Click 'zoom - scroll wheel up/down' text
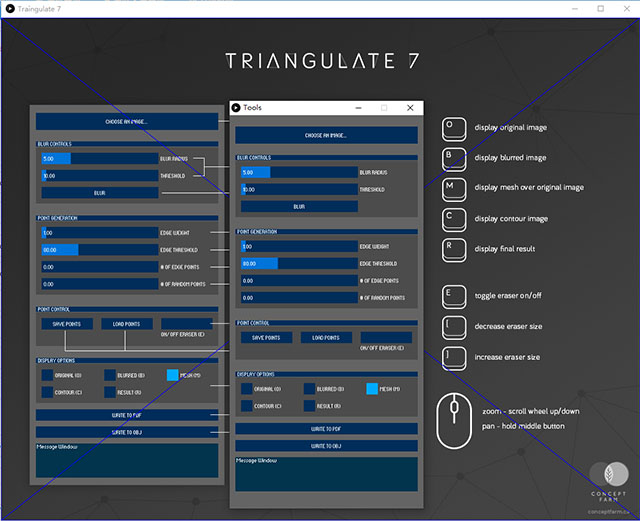The image size is (640, 521). tap(531, 411)
